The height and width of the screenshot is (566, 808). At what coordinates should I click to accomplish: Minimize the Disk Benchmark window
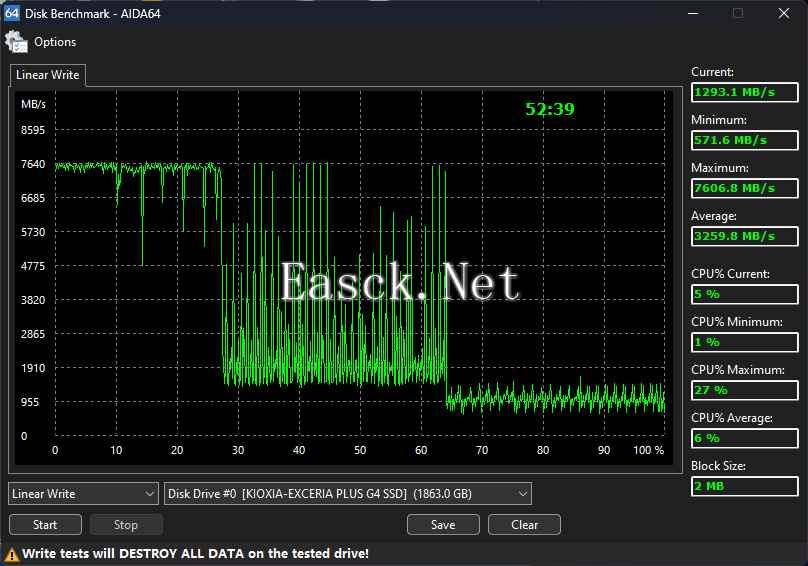tap(694, 13)
